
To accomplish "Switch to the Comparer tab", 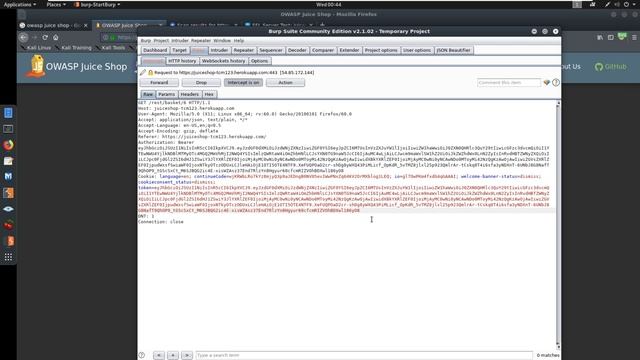I will 323,50.
